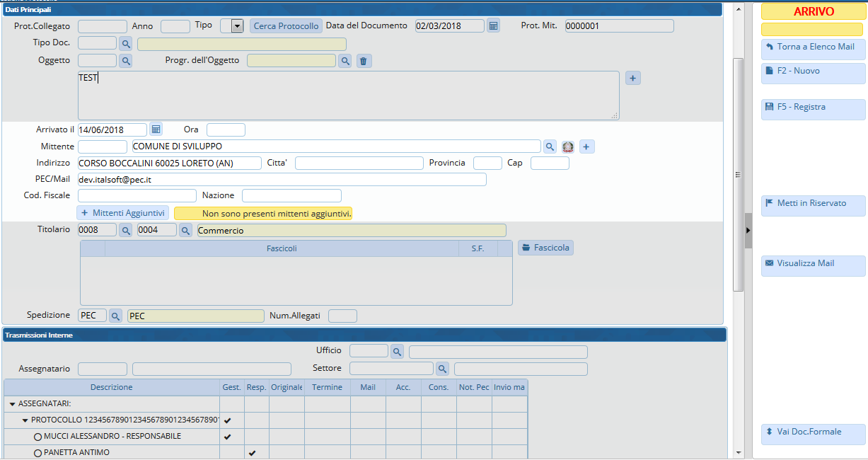Return via Torna a Elenco Mail
The height and width of the screenshot is (460, 868).
(x=813, y=47)
